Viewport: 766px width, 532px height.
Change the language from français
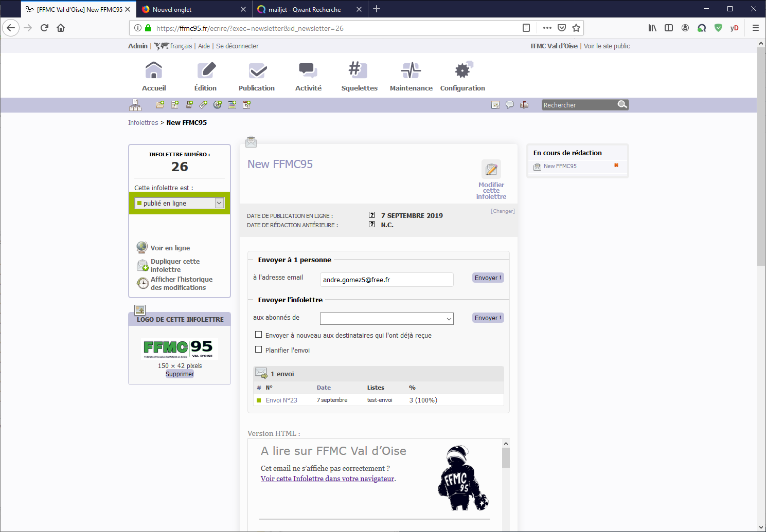point(181,46)
